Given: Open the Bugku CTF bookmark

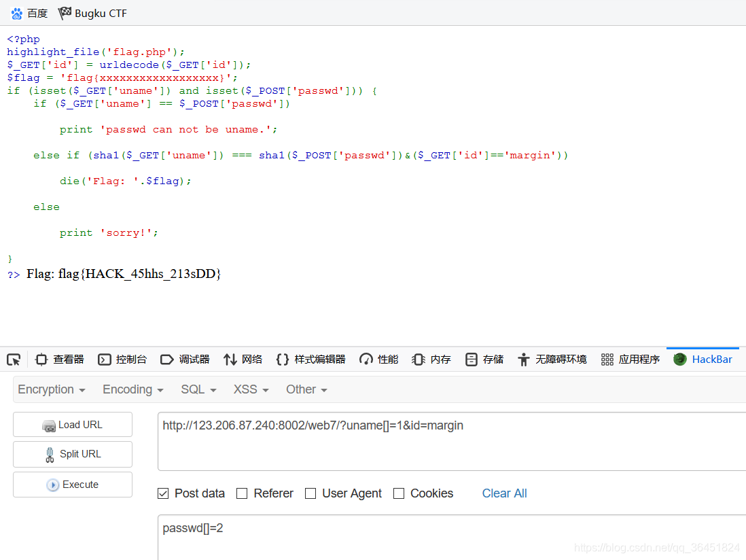Looking at the screenshot, I should (93, 14).
